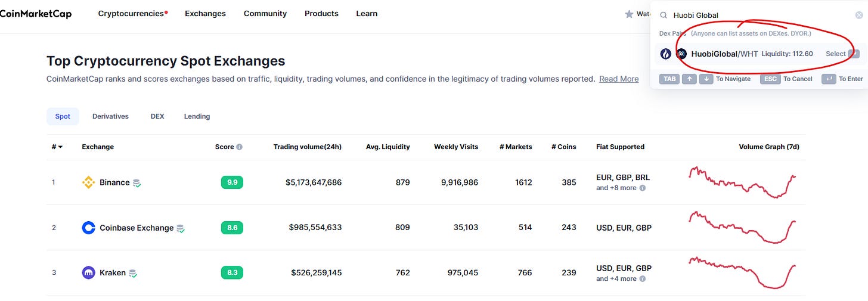This screenshot has height=301, width=868.
Task: Open the Lending tab
Action: coord(197,116)
